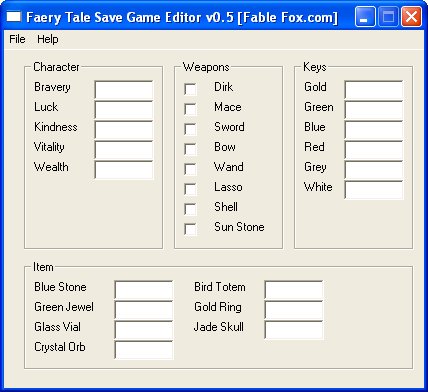Minimize the Save Game Editor window
The height and width of the screenshot is (392, 428).
[365, 17]
